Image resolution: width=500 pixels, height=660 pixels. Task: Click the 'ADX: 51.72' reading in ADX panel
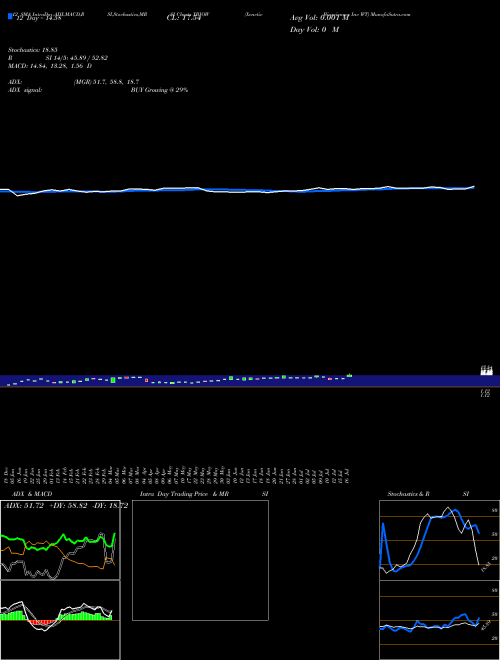[24, 506]
